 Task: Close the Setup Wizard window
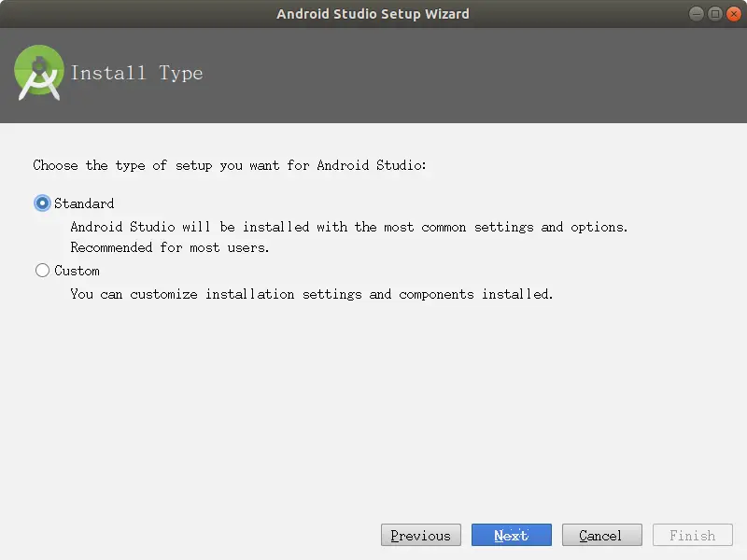coord(734,14)
